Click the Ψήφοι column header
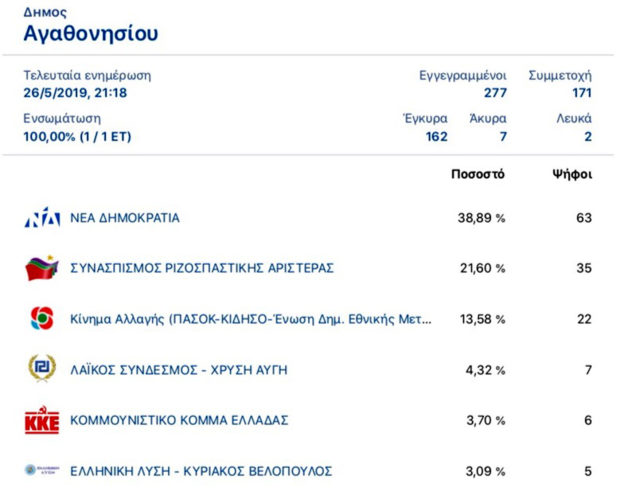620x494 pixels. 572,174
